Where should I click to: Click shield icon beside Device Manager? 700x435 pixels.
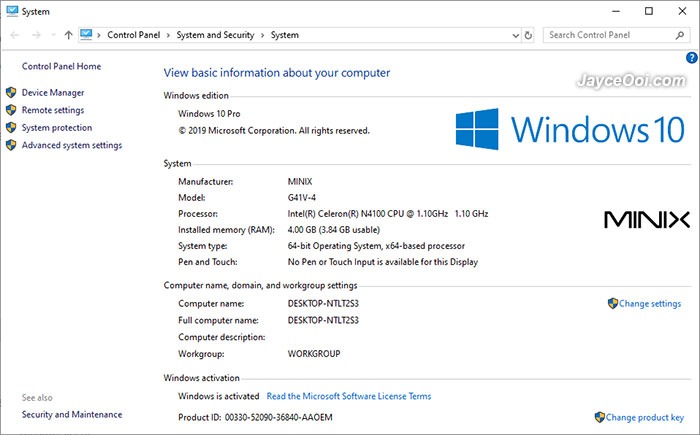pos(11,92)
